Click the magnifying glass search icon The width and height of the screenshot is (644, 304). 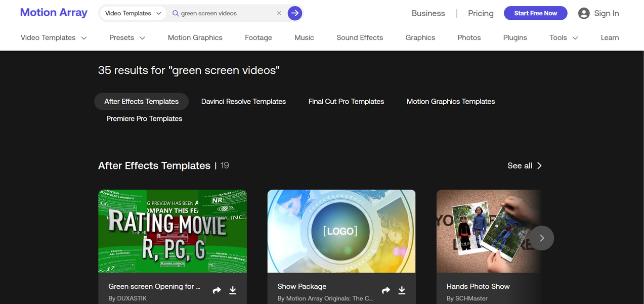(x=176, y=13)
